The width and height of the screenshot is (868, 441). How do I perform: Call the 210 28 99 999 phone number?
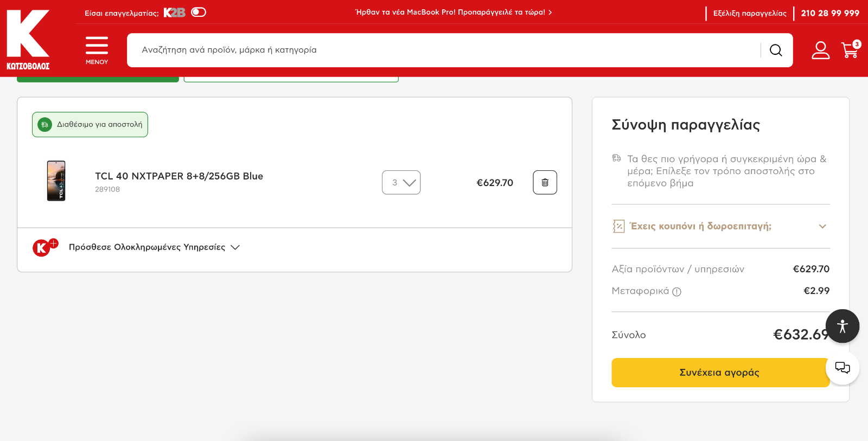click(x=830, y=14)
